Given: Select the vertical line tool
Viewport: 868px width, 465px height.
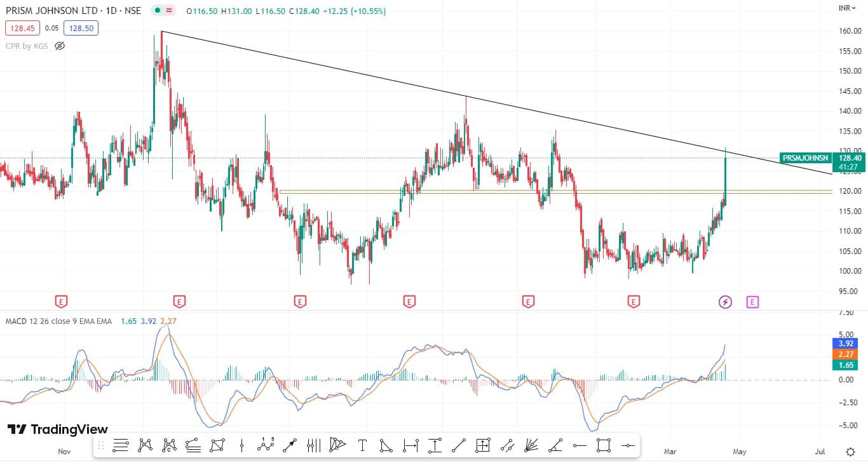Looking at the screenshot, I should click(x=241, y=445).
